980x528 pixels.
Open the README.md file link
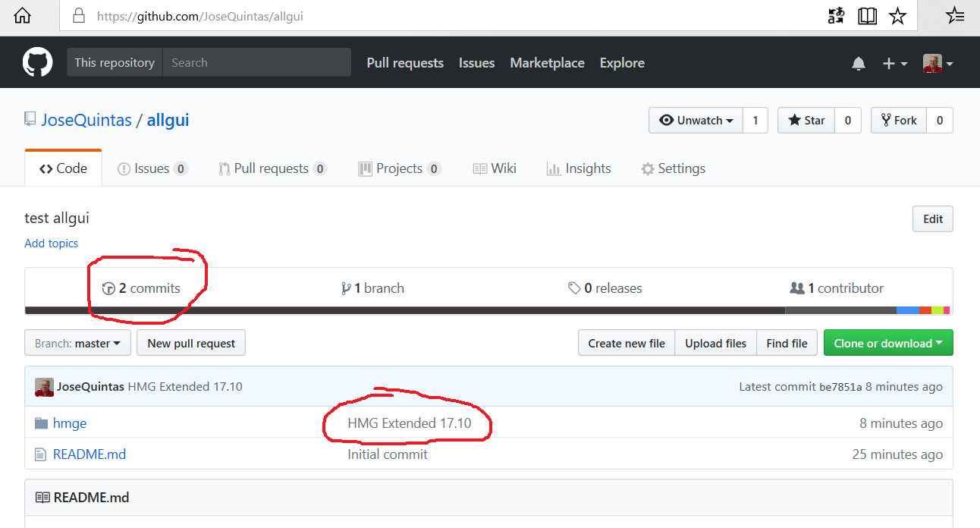(90, 454)
